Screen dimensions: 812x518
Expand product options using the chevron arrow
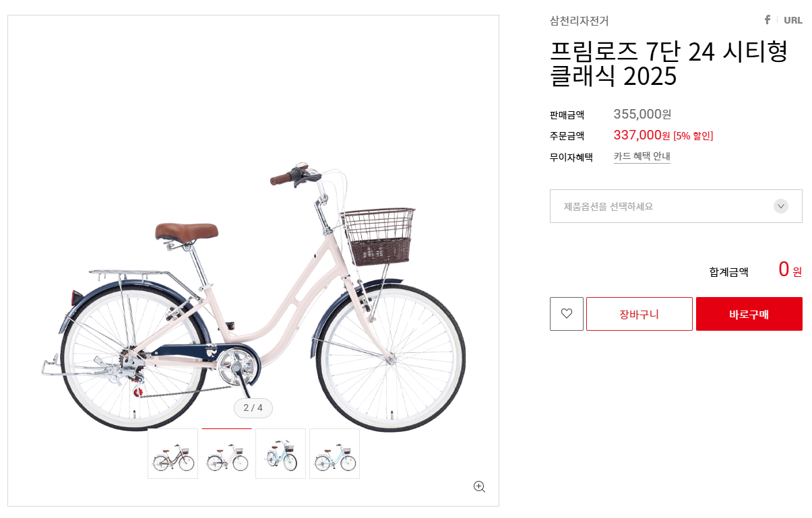[780, 206]
